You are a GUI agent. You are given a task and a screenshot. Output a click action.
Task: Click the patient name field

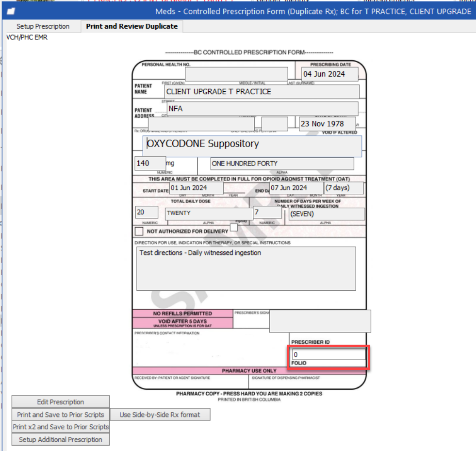(262, 92)
